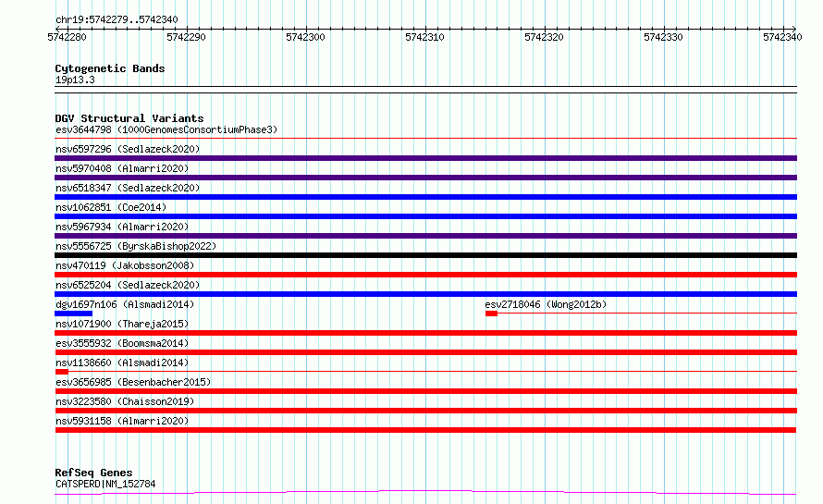This screenshot has height=504, width=823.
Task: Click the nsv3223580 (Chaisson2019) label
Action: tap(125, 401)
